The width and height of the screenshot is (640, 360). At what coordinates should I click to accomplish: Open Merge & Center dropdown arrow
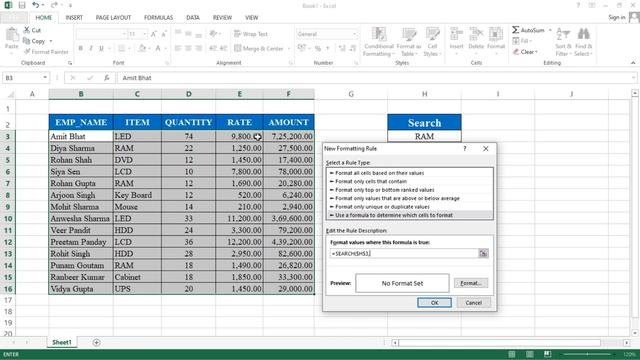pyautogui.click(x=289, y=49)
